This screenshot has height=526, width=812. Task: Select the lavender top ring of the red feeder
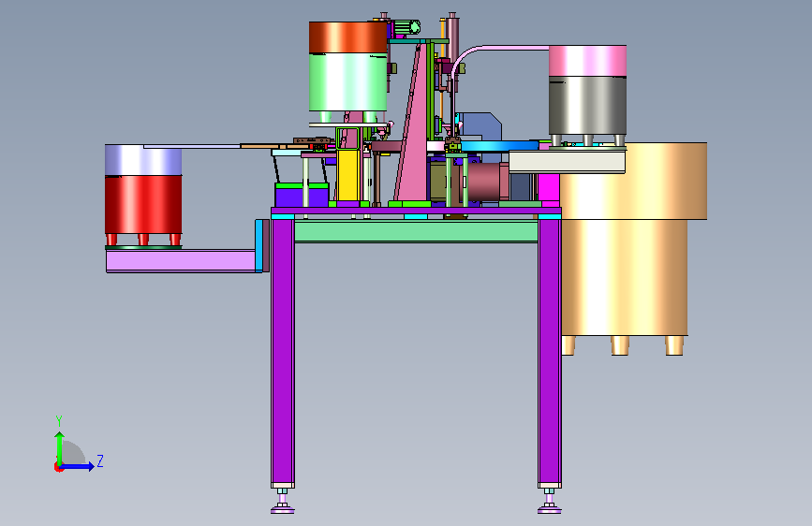pyautogui.click(x=143, y=160)
